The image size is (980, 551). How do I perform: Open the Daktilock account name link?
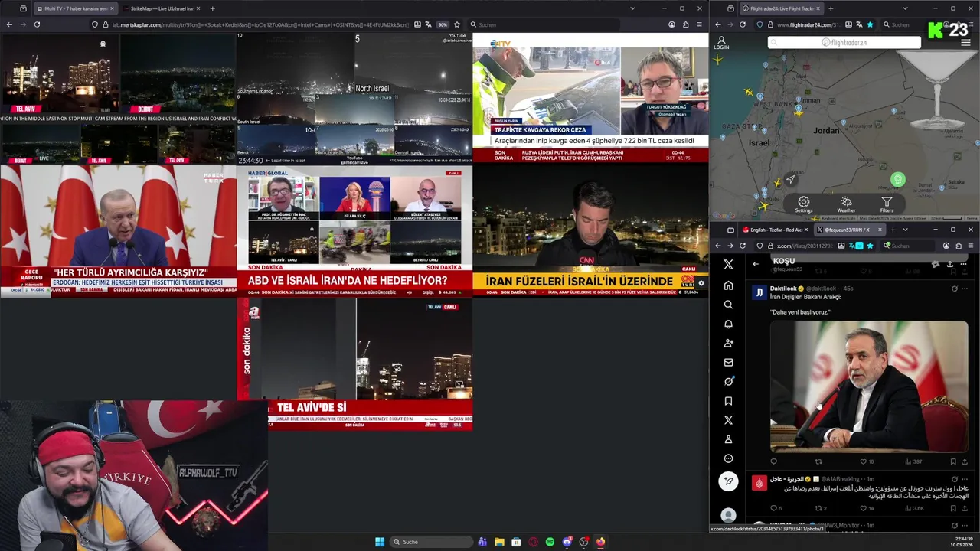point(783,289)
